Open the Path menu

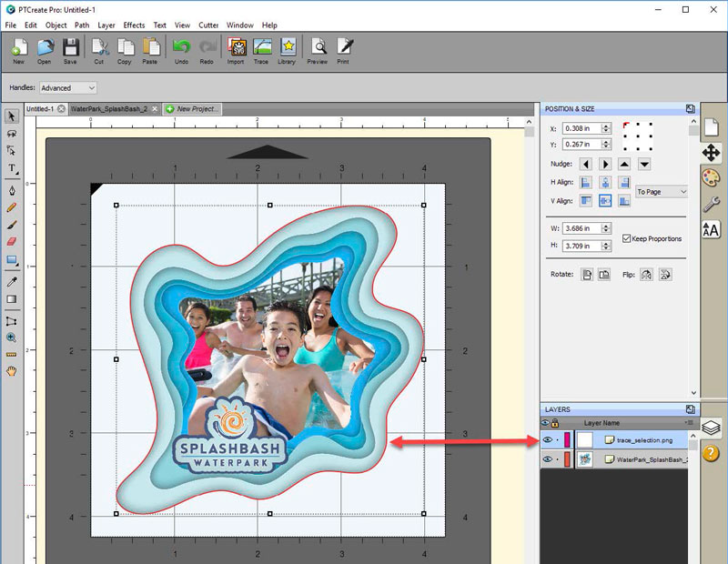coord(82,25)
